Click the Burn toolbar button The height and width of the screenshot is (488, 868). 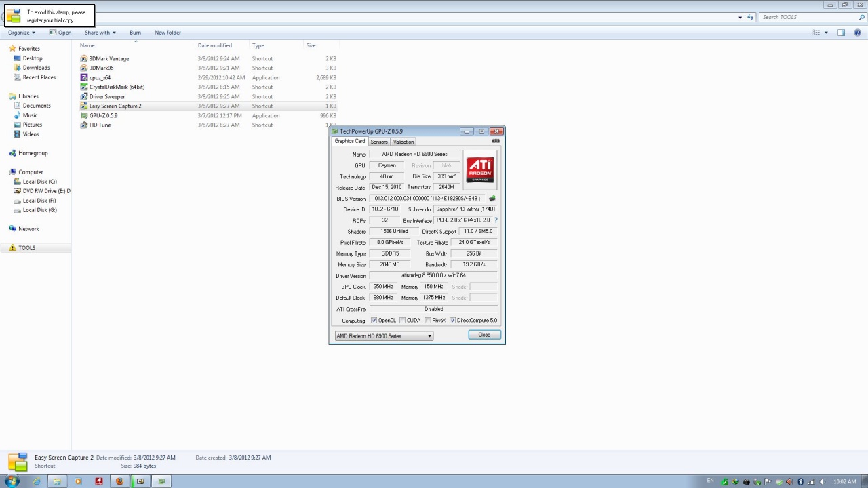coord(136,33)
